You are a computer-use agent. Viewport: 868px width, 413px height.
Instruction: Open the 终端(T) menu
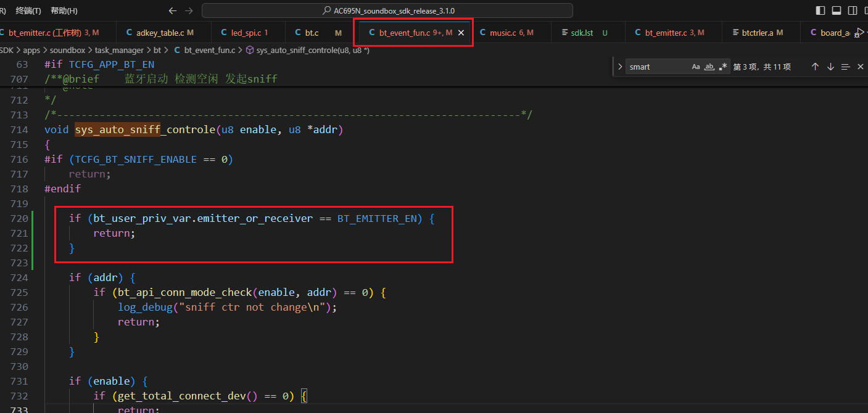[x=28, y=10]
